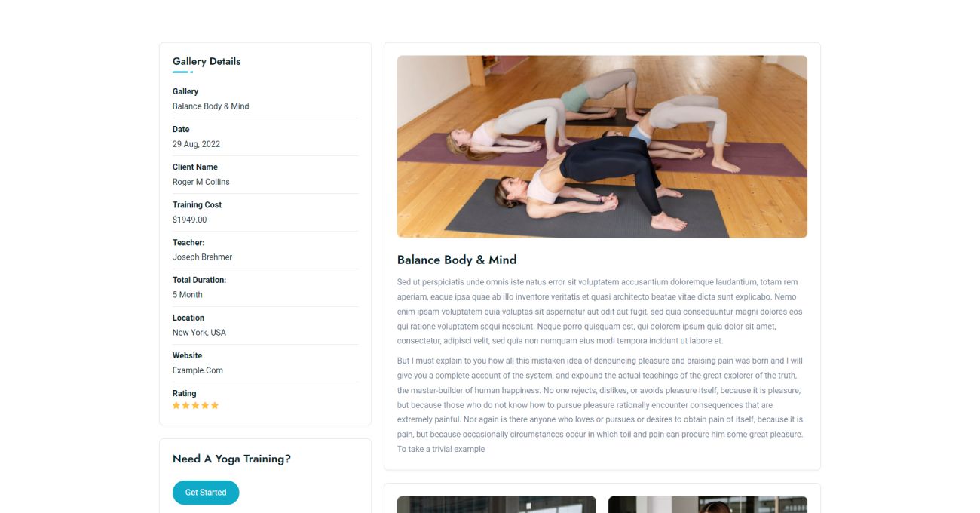Click the 29 Aug, 2022 date value
The width and height of the screenshot is (980, 513).
[x=196, y=144]
